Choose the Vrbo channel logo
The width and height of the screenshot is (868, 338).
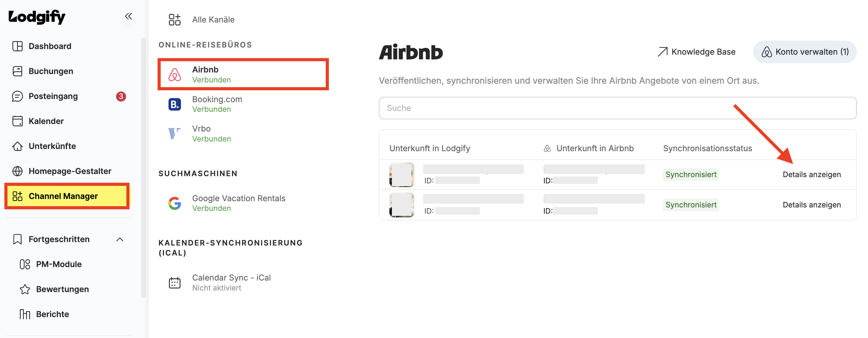[174, 134]
